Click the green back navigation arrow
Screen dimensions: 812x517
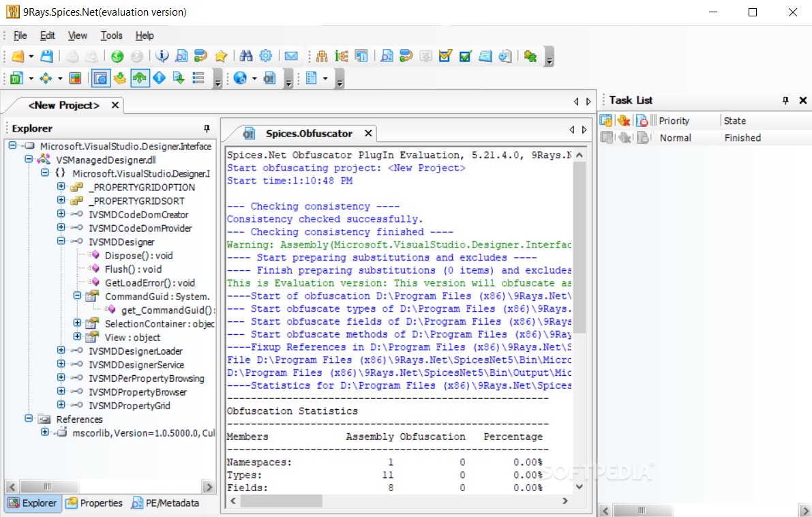117,56
